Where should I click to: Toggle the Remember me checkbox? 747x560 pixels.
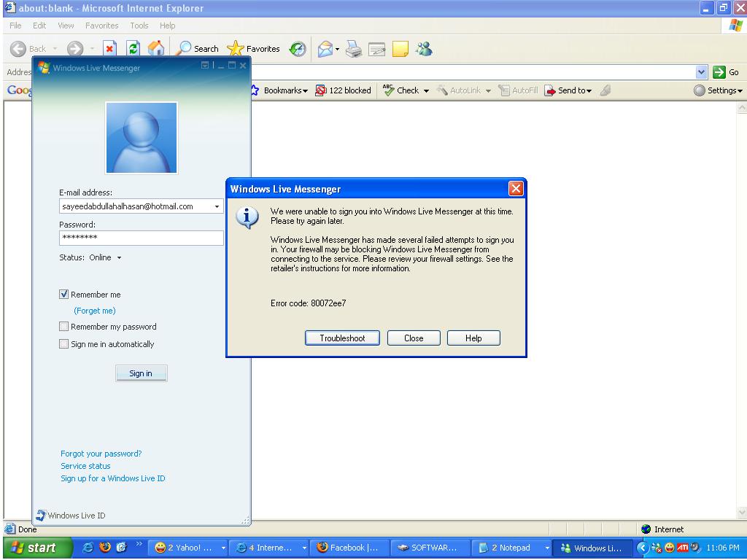coord(64,295)
